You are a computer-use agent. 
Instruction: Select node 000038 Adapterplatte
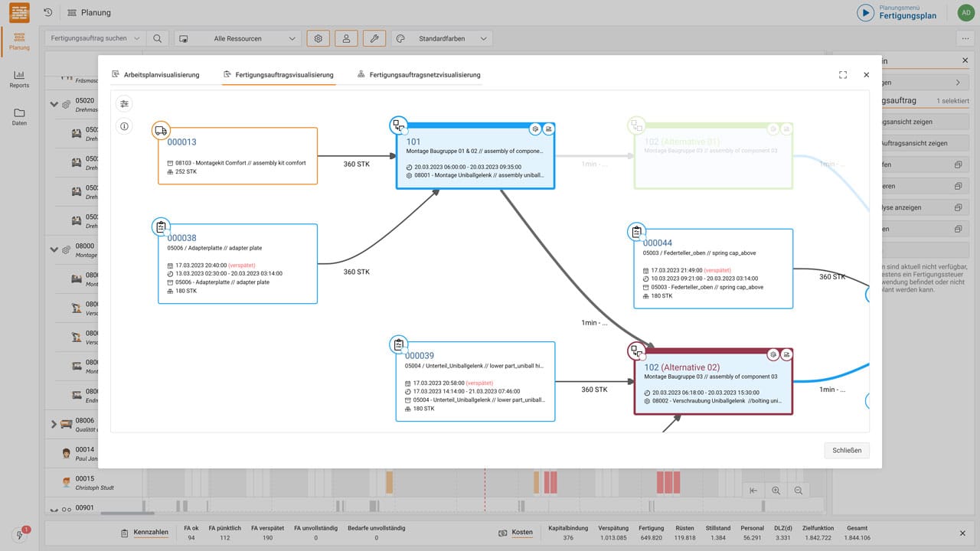tap(238, 264)
